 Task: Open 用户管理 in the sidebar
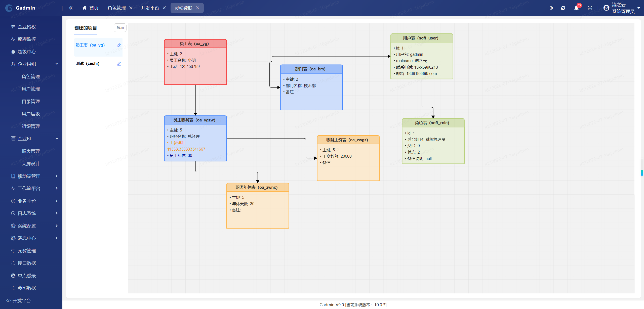click(x=31, y=89)
